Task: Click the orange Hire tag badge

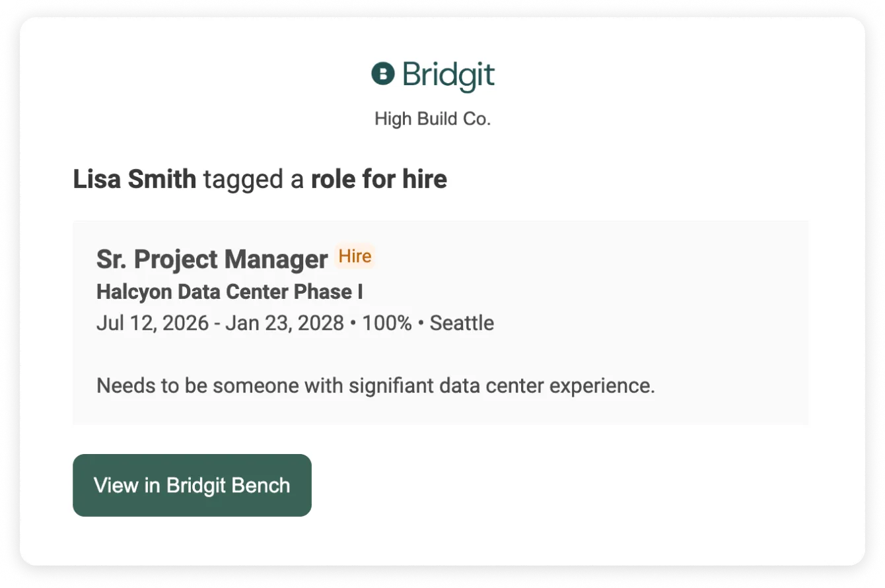Action: tap(355, 257)
